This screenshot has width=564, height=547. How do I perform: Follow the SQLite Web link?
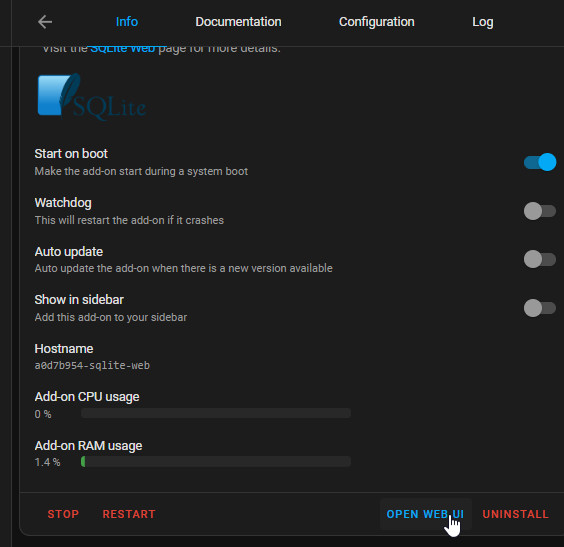pyautogui.click(x=123, y=49)
